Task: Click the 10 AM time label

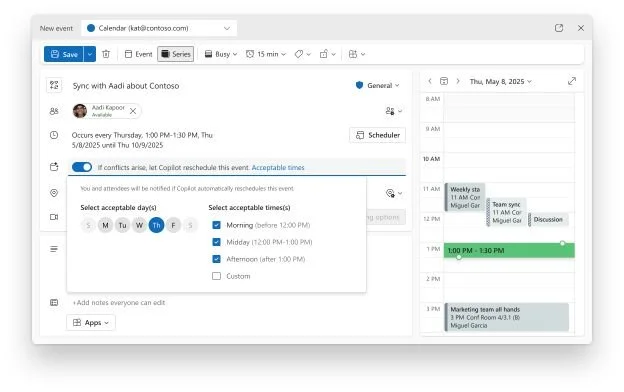Action: pos(431,159)
